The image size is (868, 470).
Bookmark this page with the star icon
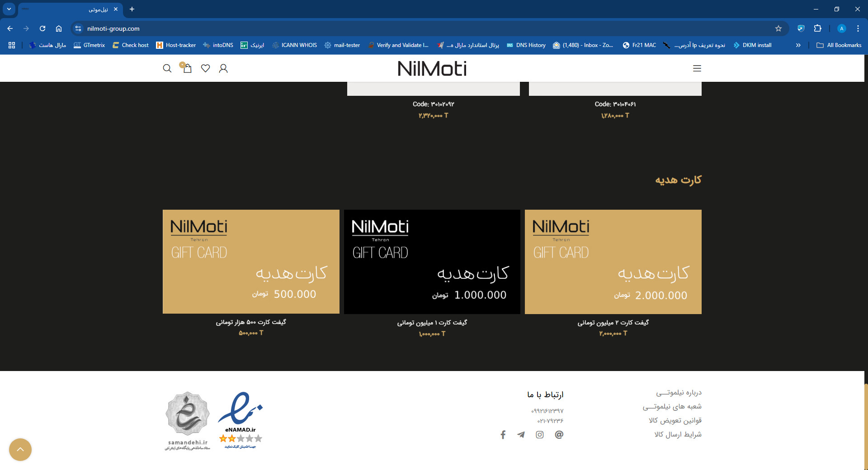(x=778, y=28)
